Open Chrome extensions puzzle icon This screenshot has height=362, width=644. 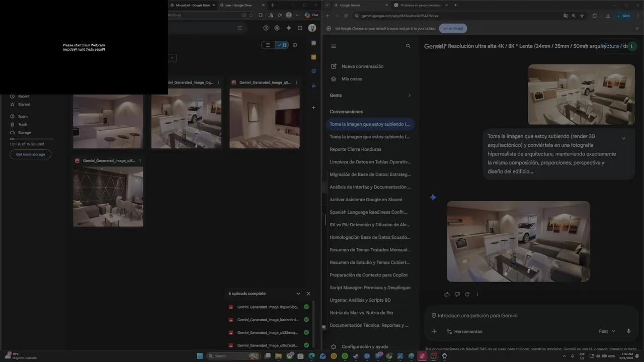click(x=594, y=16)
